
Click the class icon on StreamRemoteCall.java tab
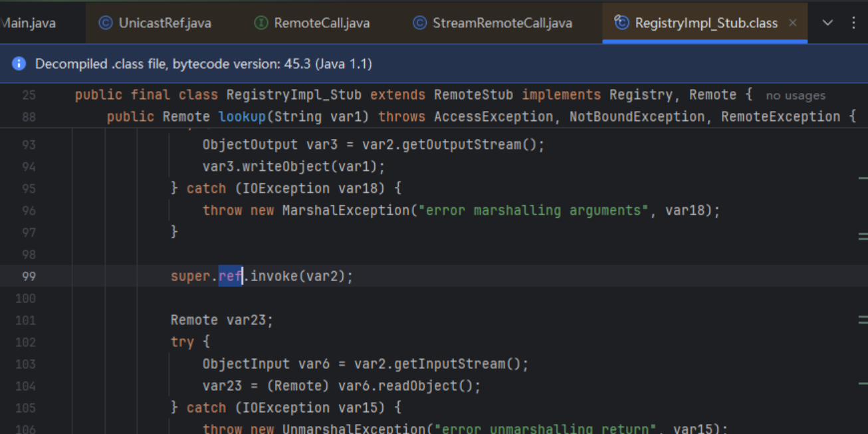[419, 23]
